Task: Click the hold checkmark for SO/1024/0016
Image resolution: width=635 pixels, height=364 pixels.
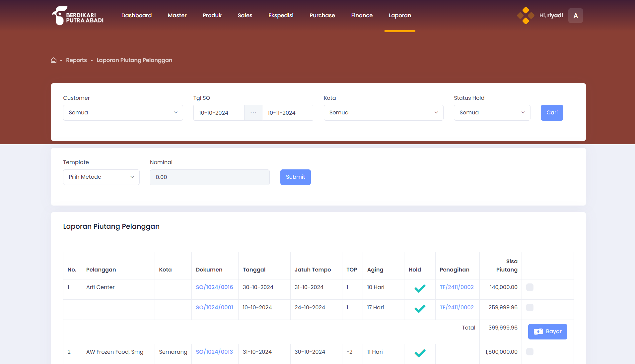Action: (x=420, y=288)
